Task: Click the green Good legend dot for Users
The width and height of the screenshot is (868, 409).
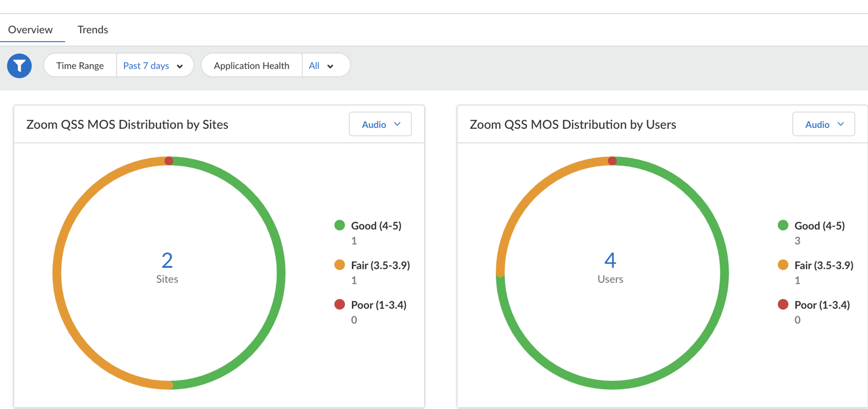Action: (x=783, y=225)
